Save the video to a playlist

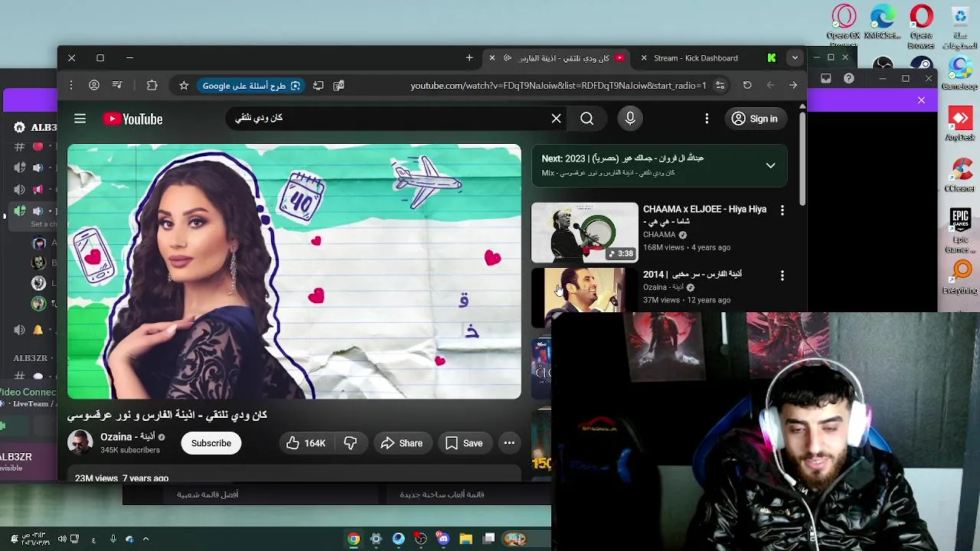click(x=464, y=443)
